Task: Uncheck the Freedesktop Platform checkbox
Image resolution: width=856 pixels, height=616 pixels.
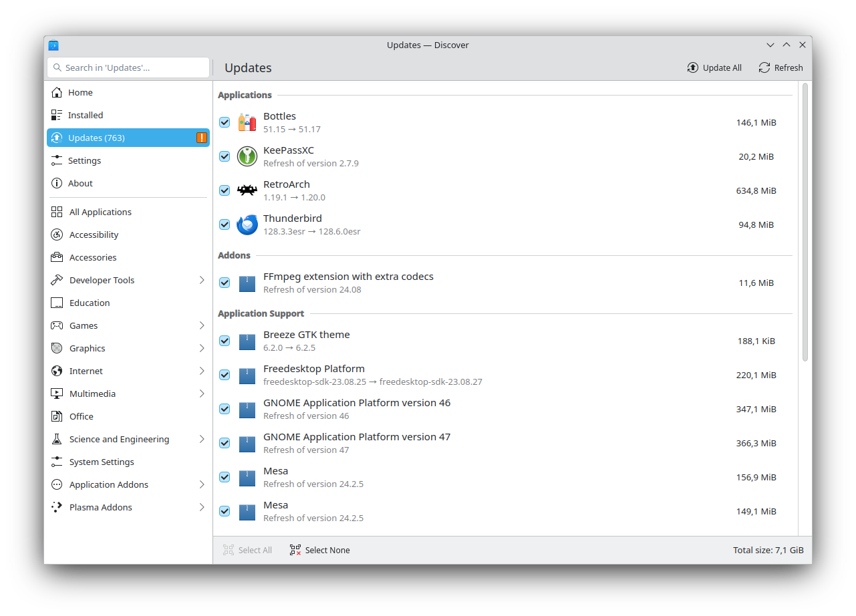Action: coord(225,375)
